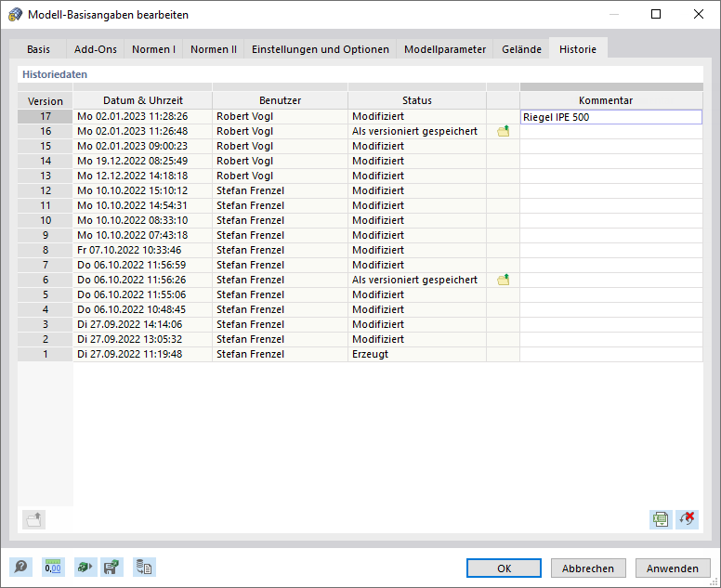Open the Normen II tab
The image size is (721, 588).
pyautogui.click(x=214, y=49)
